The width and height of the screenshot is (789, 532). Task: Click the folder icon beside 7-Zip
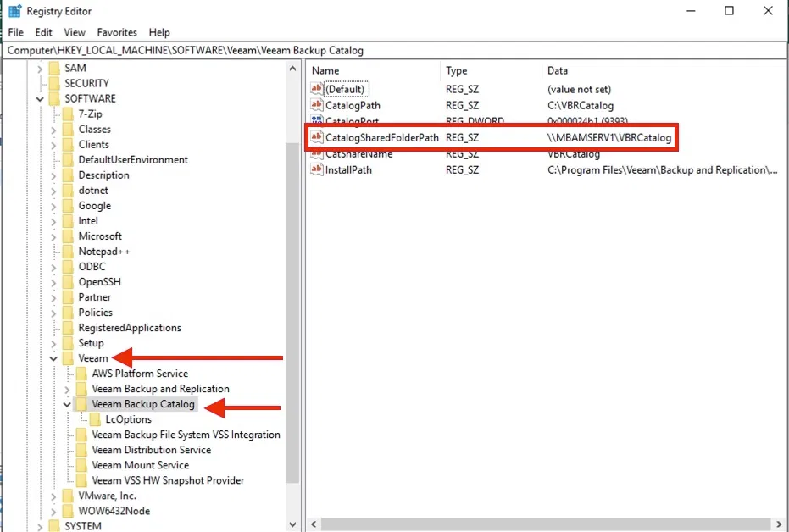(x=68, y=114)
